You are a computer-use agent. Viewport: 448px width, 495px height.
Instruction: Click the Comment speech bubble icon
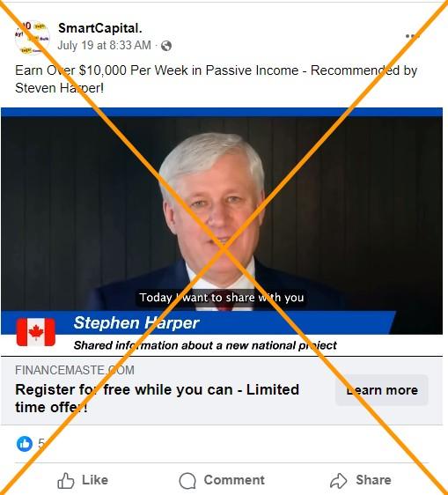click(187, 481)
